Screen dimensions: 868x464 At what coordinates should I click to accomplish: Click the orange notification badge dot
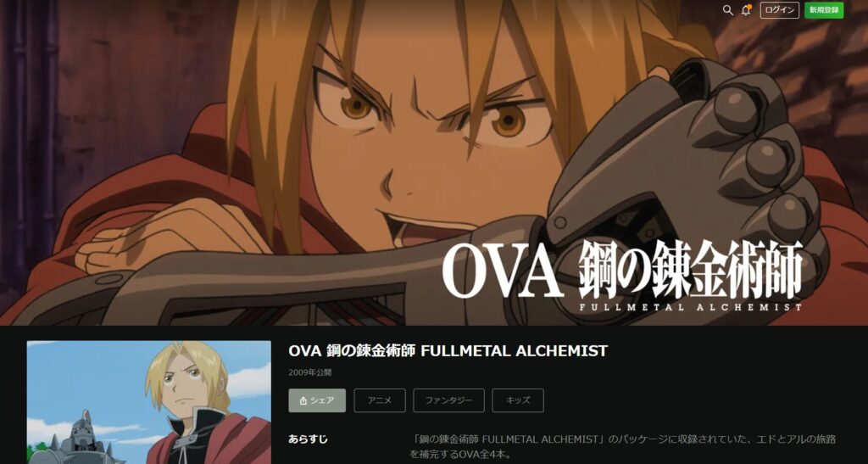tap(749, 7)
